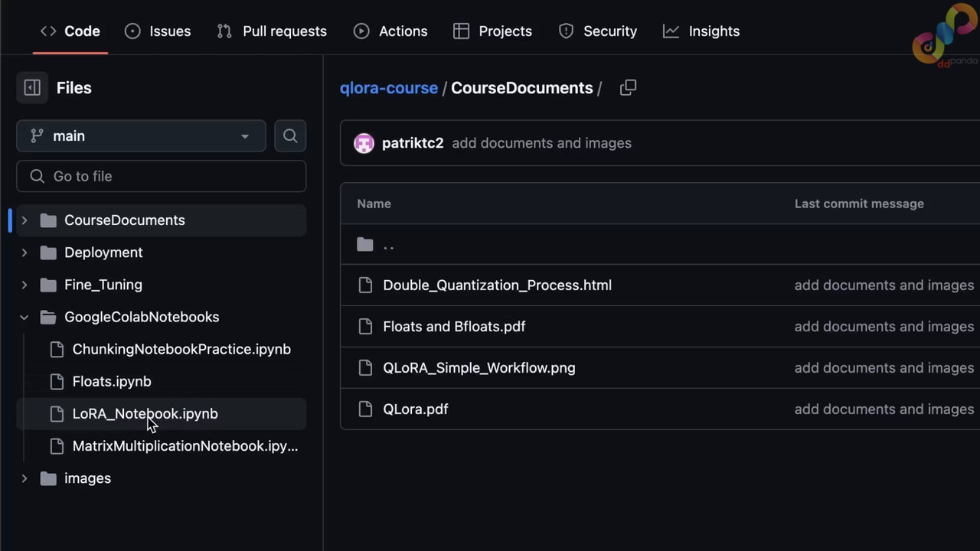Click commit message for QLoRA_Simple_Workflow.png row
Viewport: 980px width, 551px height.
point(884,368)
